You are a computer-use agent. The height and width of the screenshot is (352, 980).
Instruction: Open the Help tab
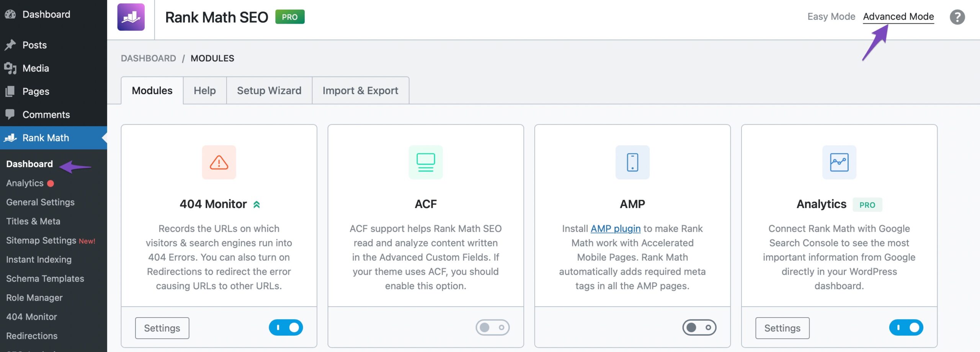coord(205,90)
